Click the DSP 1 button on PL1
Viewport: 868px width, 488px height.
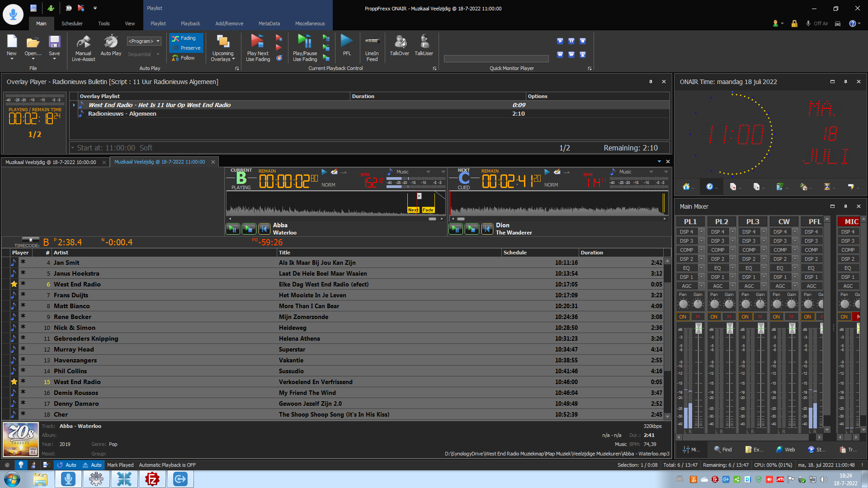[686, 277]
